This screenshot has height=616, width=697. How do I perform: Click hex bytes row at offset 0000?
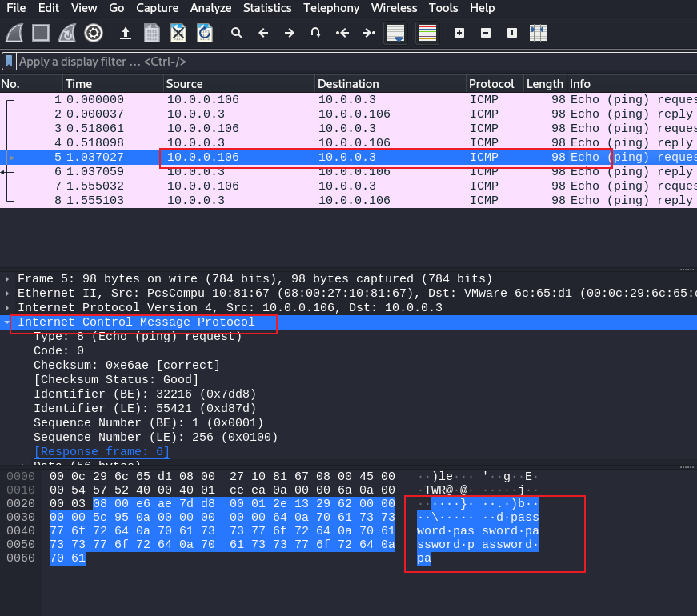[222, 477]
